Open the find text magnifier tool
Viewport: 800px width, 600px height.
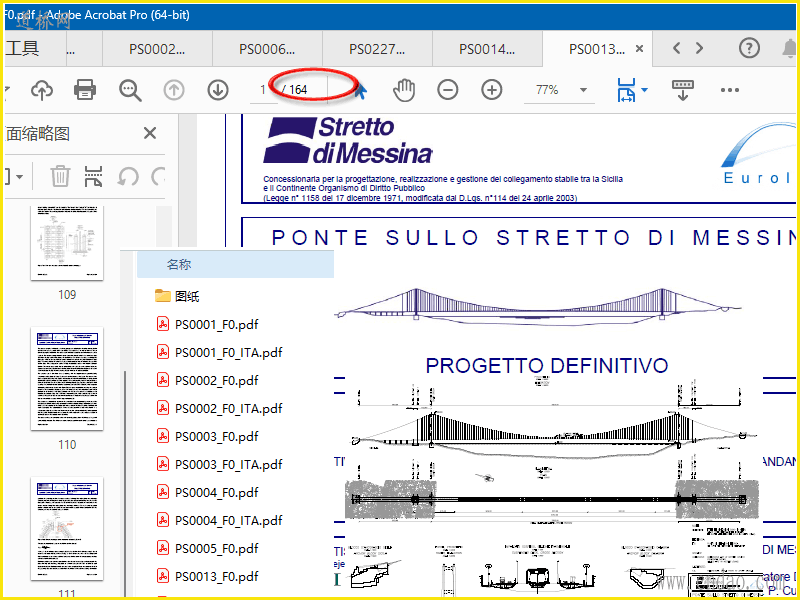click(x=130, y=90)
